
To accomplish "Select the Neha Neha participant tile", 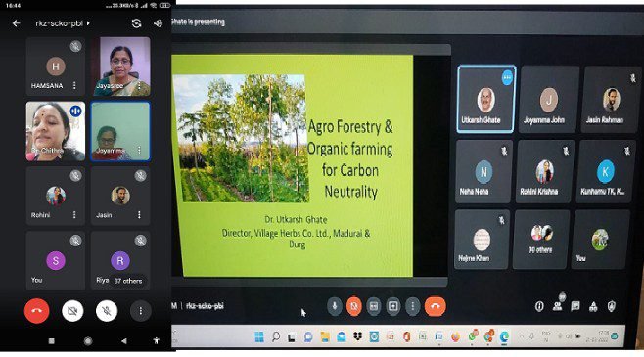I will click(x=483, y=171).
